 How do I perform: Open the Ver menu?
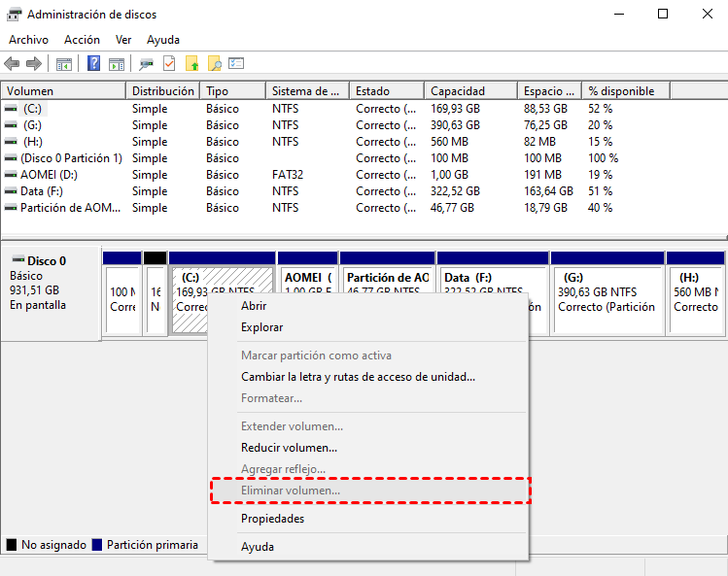(123, 40)
